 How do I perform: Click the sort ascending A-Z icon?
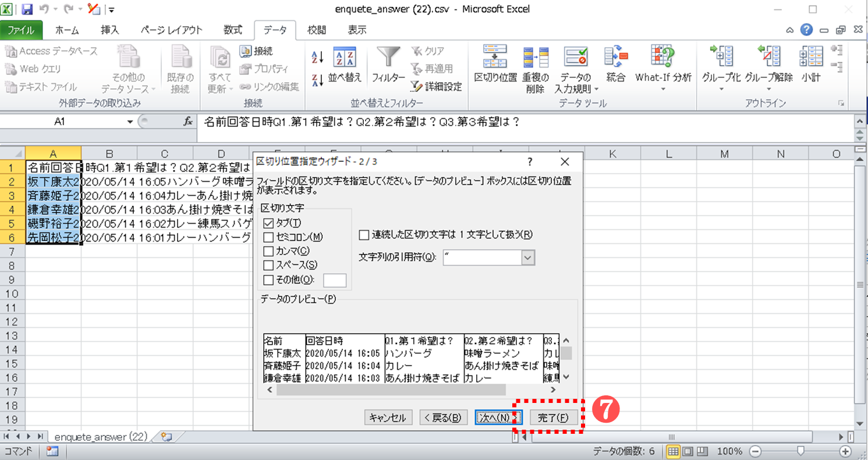[318, 56]
